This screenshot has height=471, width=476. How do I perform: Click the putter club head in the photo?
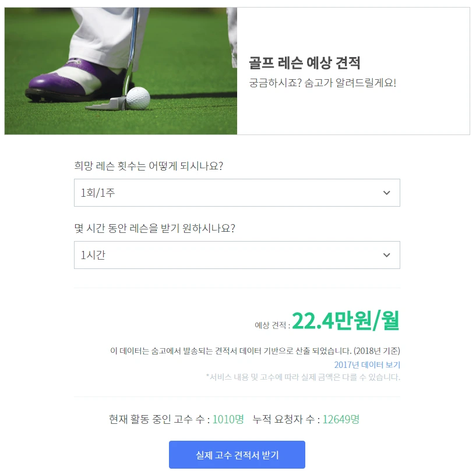(105, 104)
